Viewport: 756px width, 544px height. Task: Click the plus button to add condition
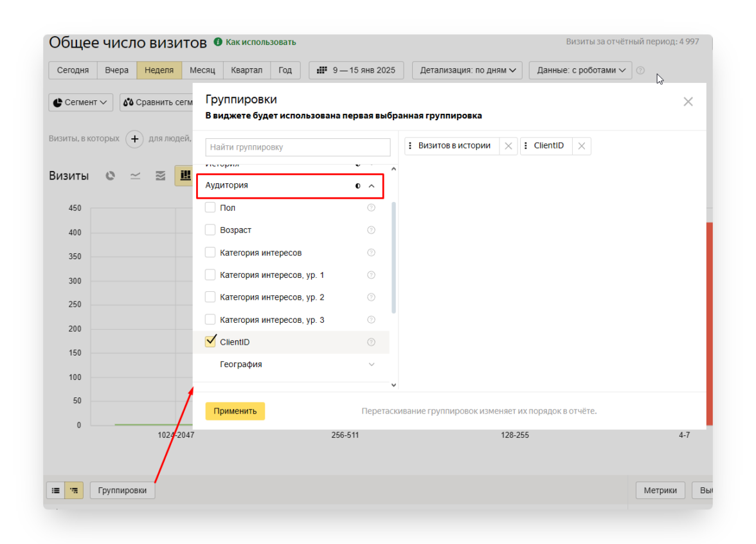tap(134, 139)
